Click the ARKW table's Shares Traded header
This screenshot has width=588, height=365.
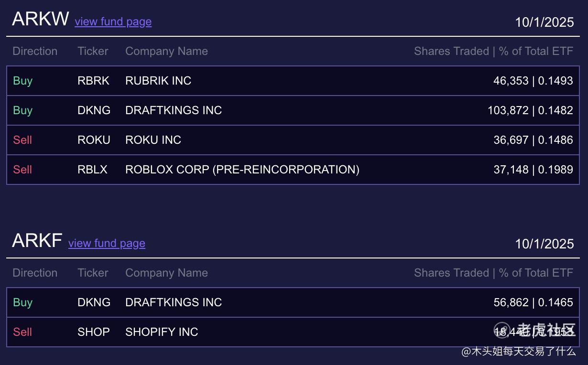[x=493, y=51]
